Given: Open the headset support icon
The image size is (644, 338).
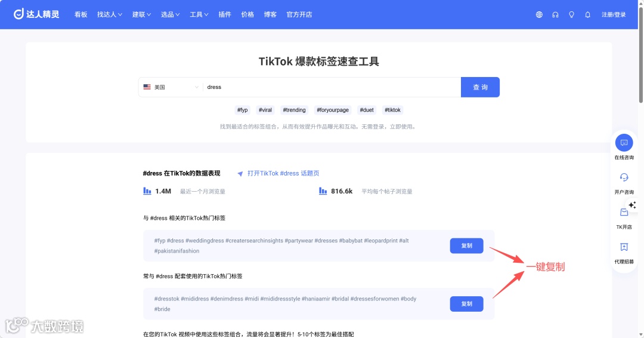Looking at the screenshot, I should coord(555,15).
